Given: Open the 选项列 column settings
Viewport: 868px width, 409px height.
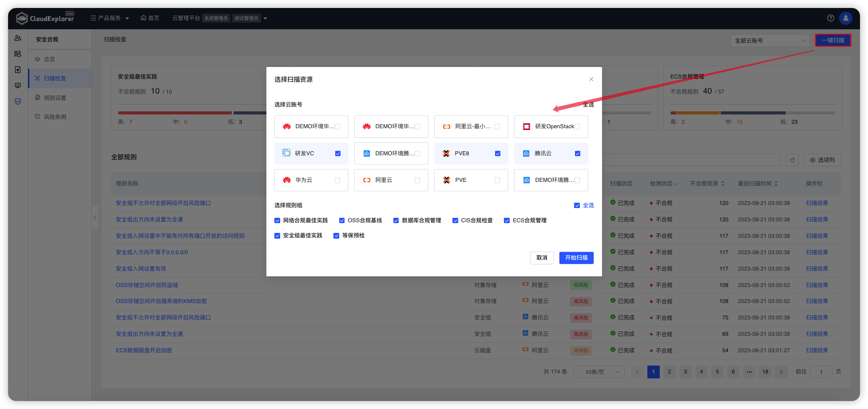Looking at the screenshot, I should 822,160.
